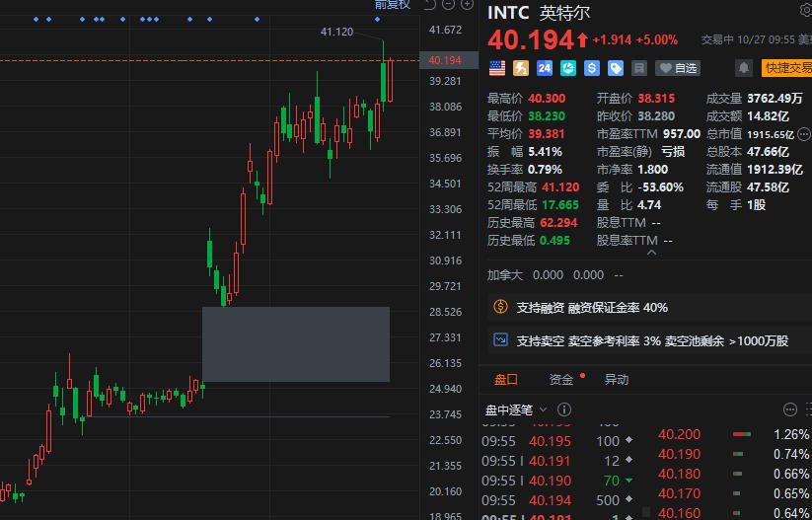Click 市盈率TTM value 957.00
Image resolution: width=812 pixels, height=520 pixels.
682,134
